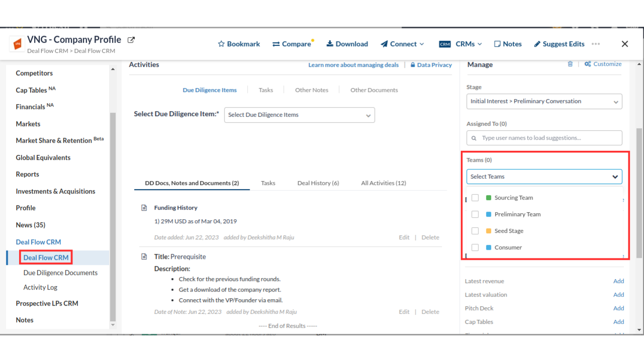The image size is (644, 362).
Task: Open the Stage dropdown
Action: pyautogui.click(x=544, y=102)
